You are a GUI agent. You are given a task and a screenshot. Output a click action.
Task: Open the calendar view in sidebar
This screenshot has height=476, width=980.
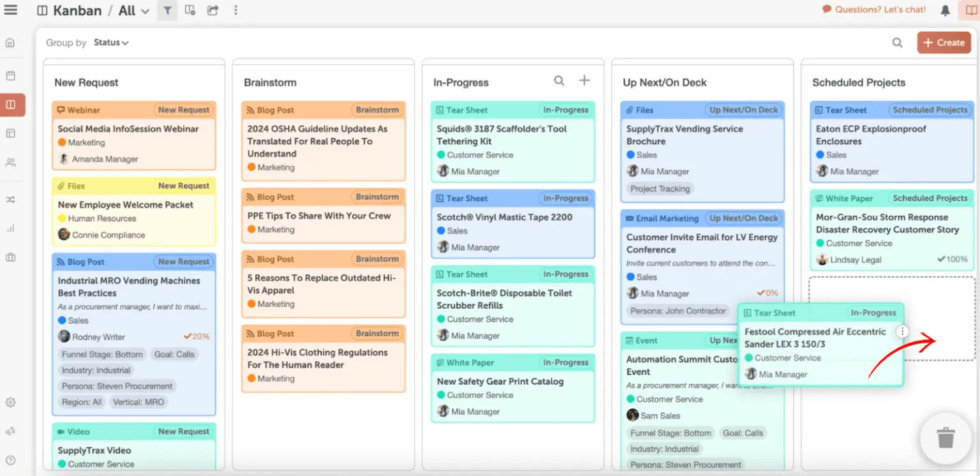pyautogui.click(x=11, y=76)
